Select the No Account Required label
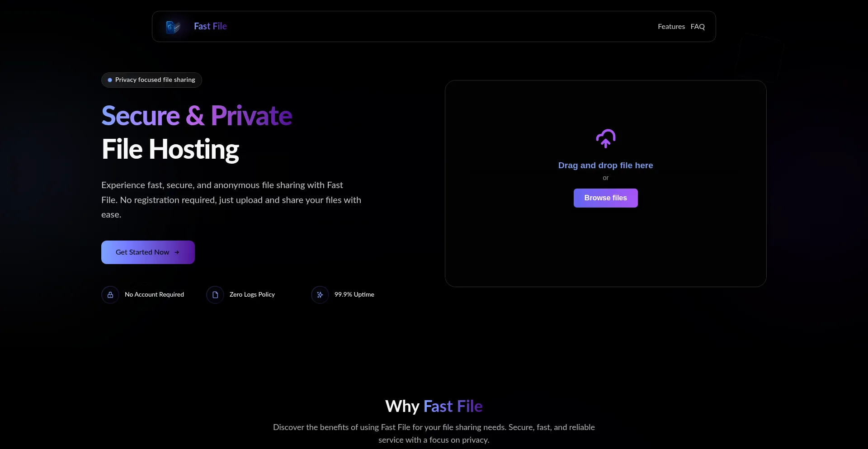The image size is (868, 449). tap(154, 295)
